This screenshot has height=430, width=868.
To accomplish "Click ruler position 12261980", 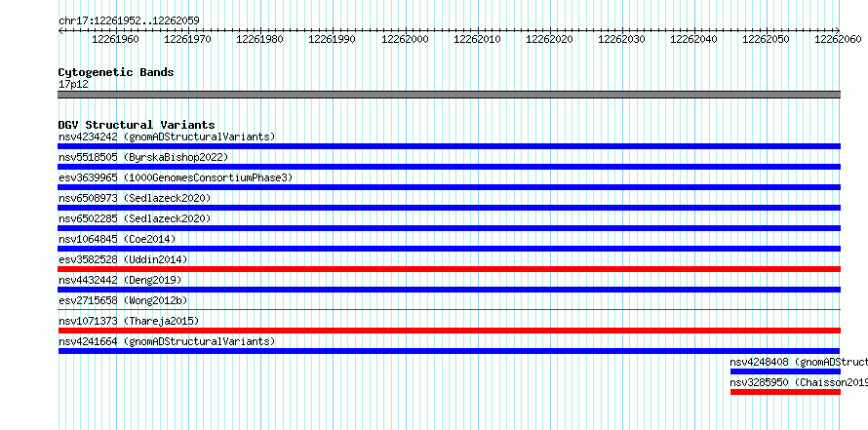I will pyautogui.click(x=259, y=39).
